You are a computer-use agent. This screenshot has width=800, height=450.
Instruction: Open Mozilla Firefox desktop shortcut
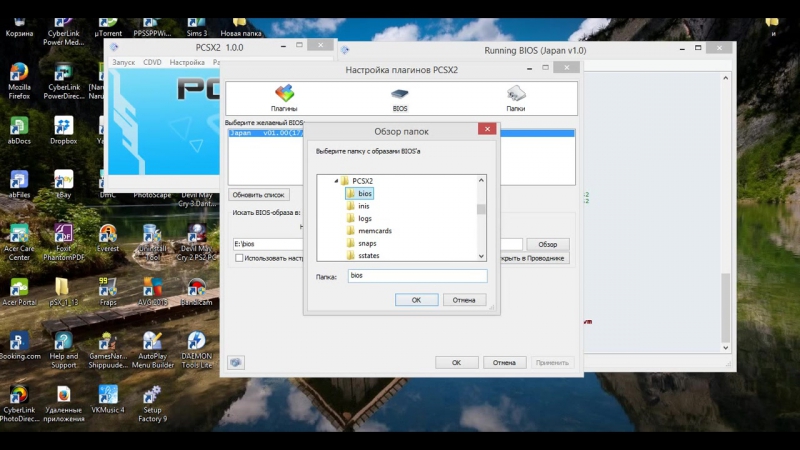coord(19,80)
